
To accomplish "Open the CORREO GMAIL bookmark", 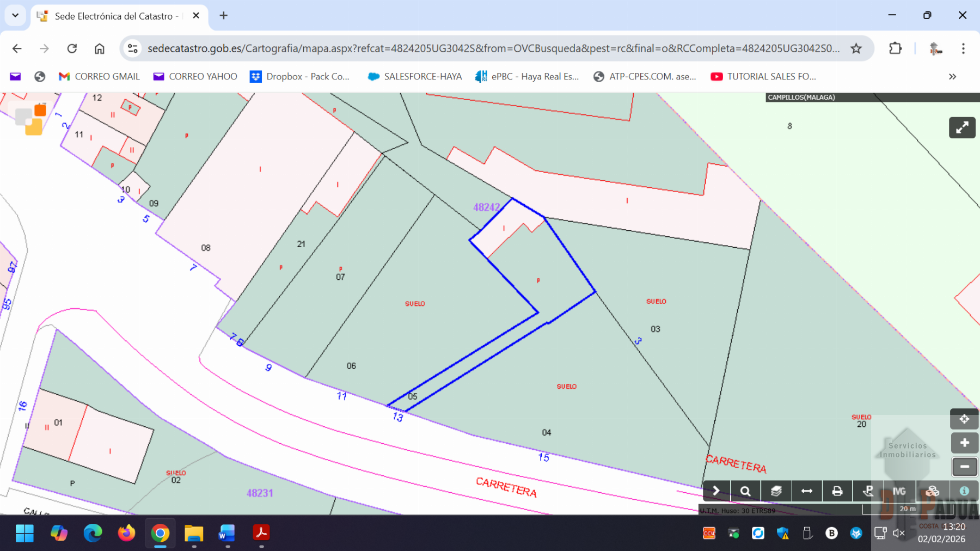I will point(99,77).
